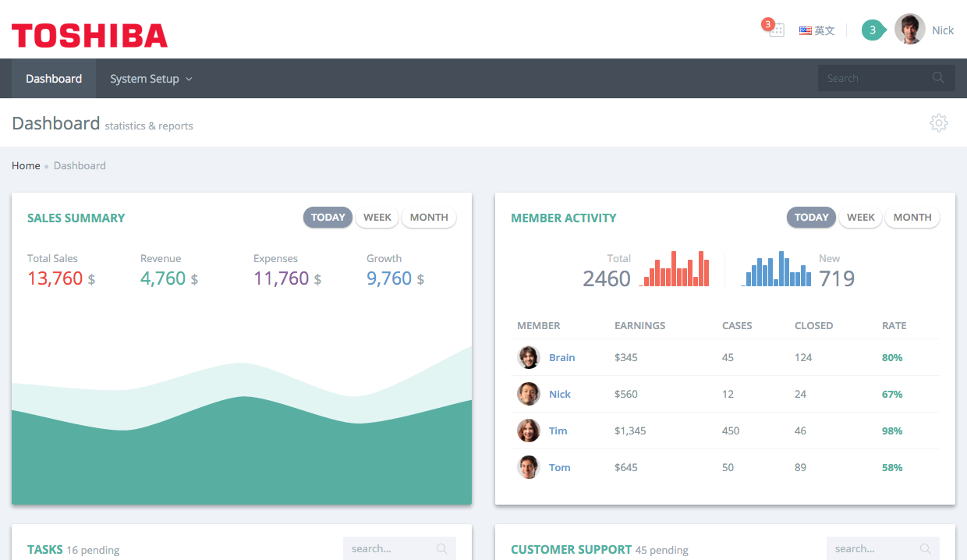Select the Dashboard navigation tab
Screen dimensions: 967x560
(54, 79)
